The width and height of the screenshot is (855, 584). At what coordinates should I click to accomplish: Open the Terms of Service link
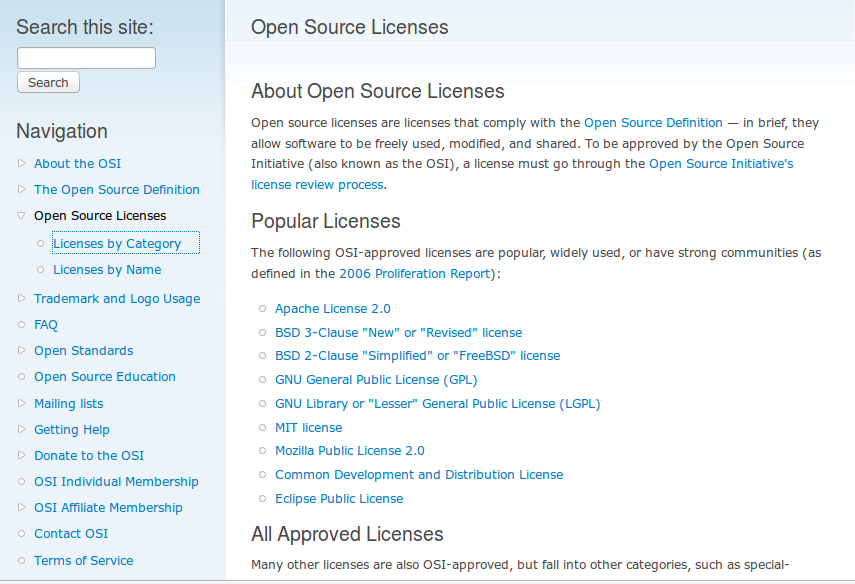point(83,561)
